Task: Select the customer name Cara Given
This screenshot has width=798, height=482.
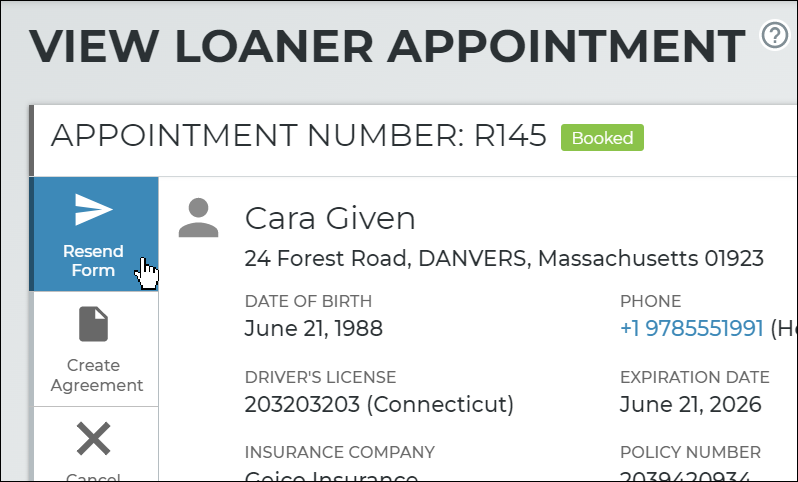Action: point(329,218)
